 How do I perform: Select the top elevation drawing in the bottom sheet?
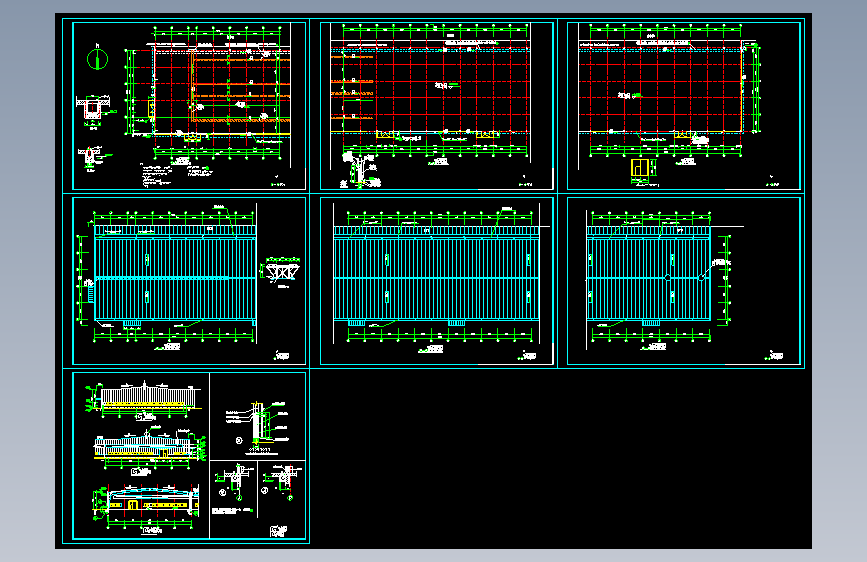[145, 400]
